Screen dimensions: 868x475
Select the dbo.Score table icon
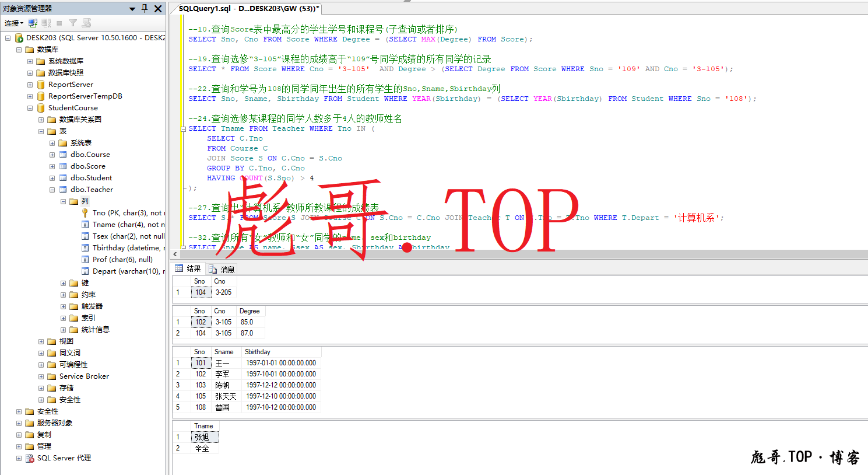63,166
